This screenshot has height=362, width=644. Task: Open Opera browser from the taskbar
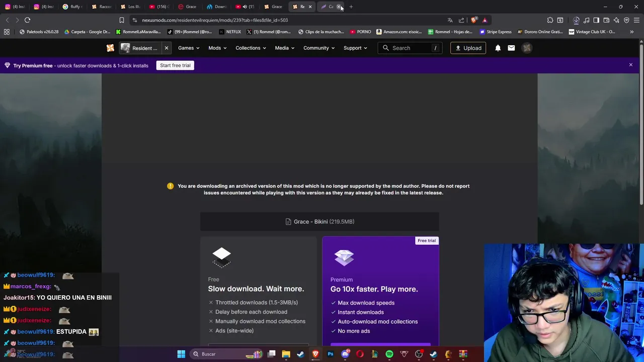(x=360, y=354)
